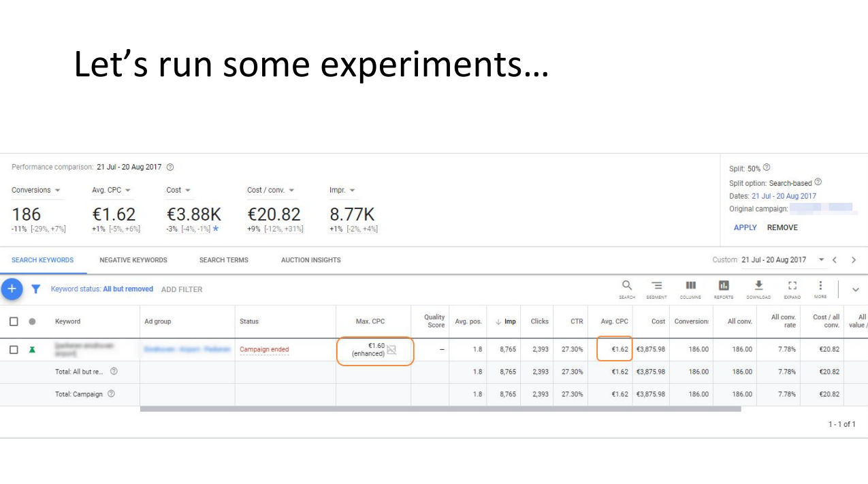
Task: Click the 8.77K impressions summary value
Action: click(352, 214)
